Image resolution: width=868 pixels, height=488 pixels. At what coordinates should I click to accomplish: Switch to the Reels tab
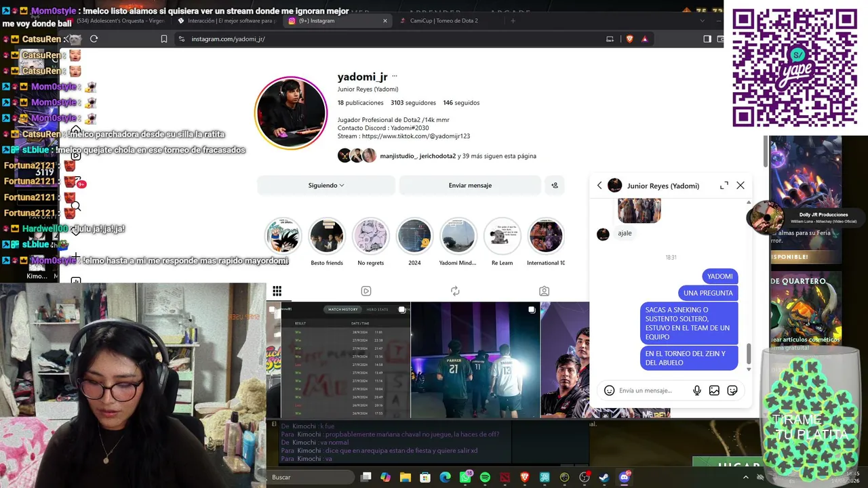(x=366, y=291)
